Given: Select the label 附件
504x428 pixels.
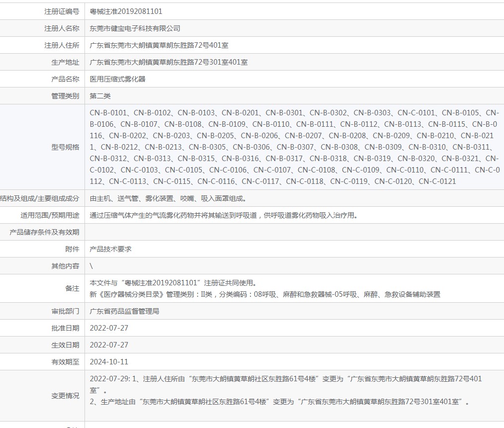Looking at the screenshot, I should coord(73,249).
